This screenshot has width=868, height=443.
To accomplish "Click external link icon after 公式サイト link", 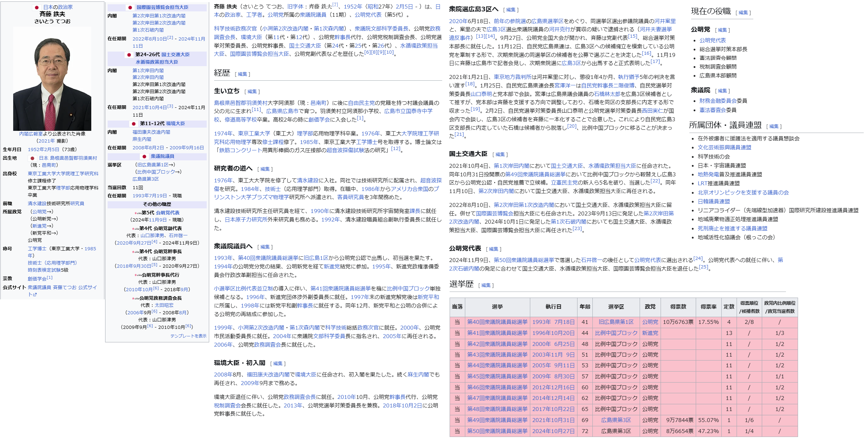I will (x=35, y=295).
